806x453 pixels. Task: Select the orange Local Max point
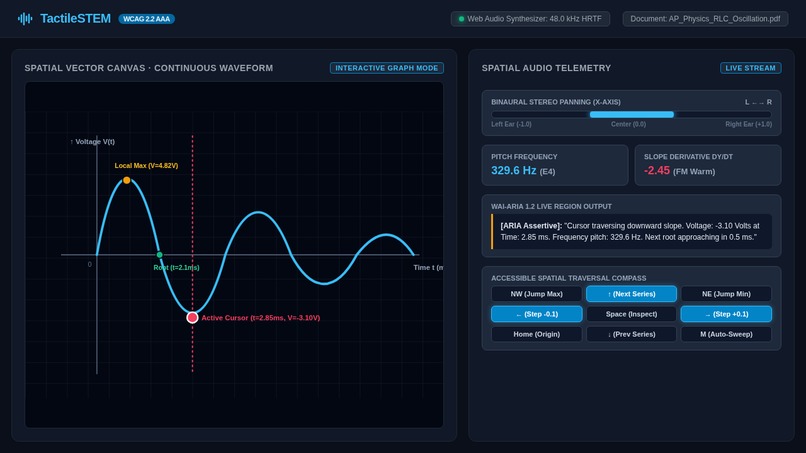tap(126, 180)
